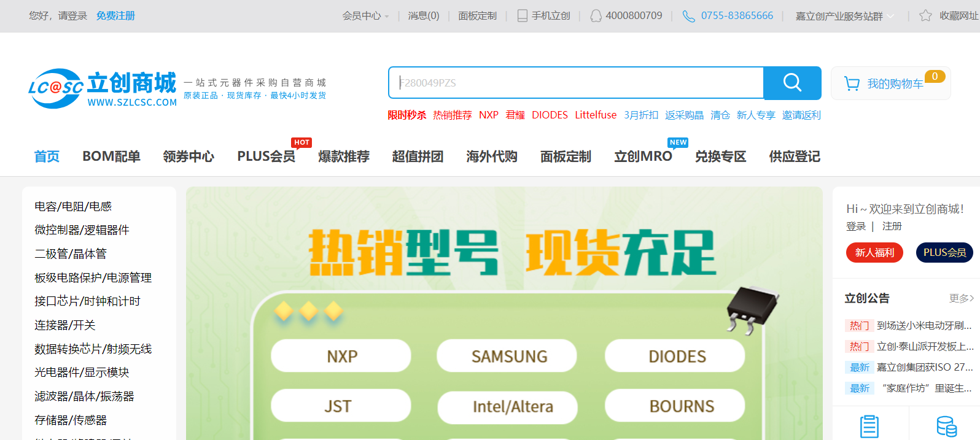Open 面板定制 in main navigation

[566, 156]
